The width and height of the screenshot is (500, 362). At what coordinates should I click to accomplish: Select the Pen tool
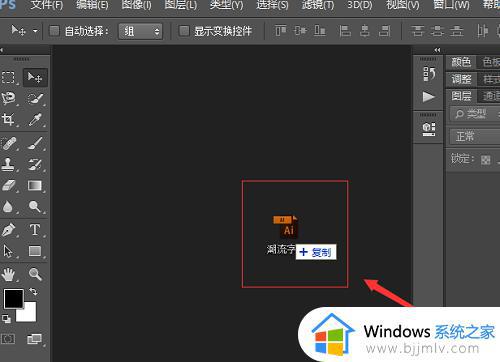(8, 230)
